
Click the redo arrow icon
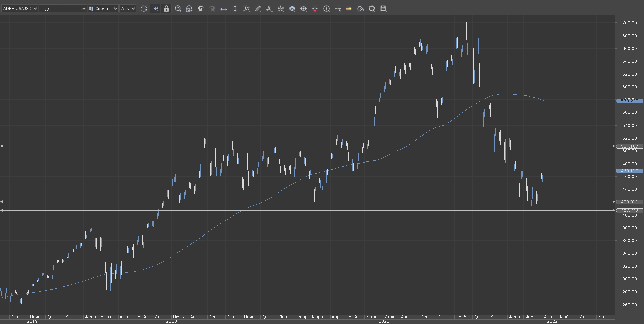tap(212, 9)
